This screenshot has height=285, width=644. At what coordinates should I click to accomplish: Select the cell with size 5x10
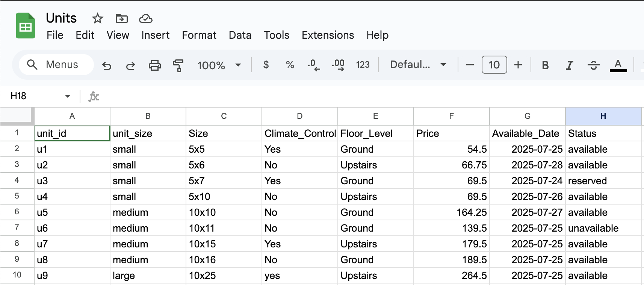point(224,196)
